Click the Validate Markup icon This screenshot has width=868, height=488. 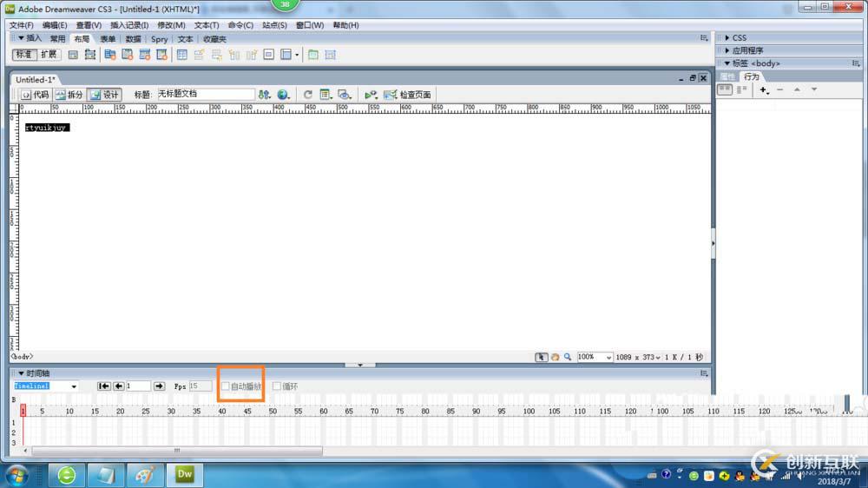point(371,95)
